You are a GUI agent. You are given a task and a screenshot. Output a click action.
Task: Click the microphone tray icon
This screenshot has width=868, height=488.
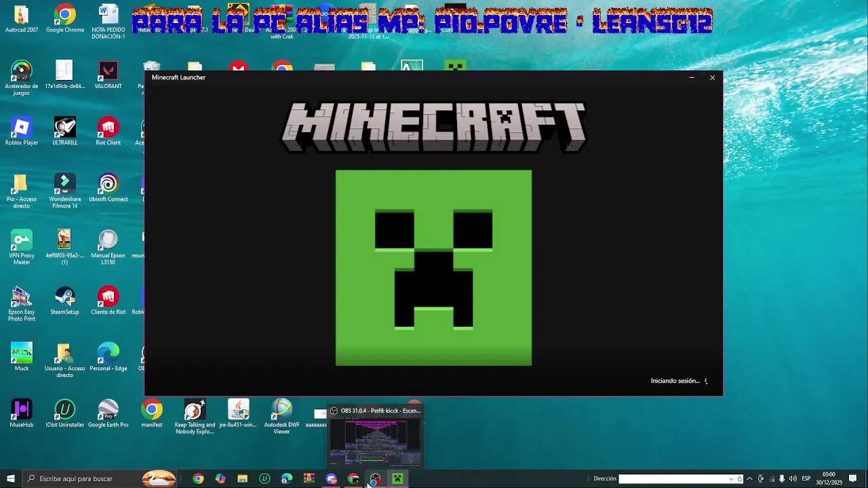[x=782, y=479]
